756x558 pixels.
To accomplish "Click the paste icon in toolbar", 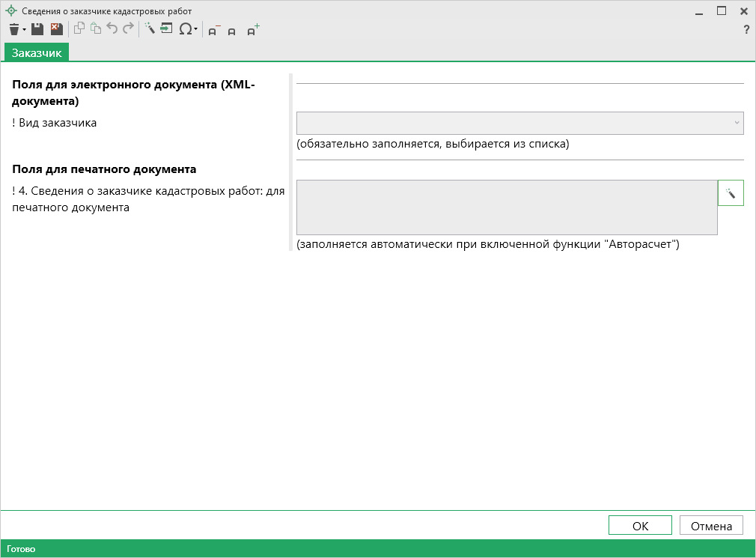I will point(95,29).
